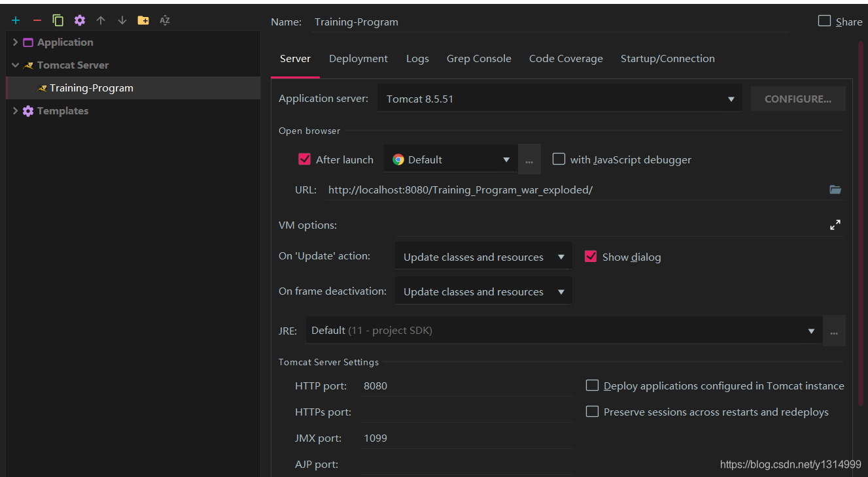
Task: Click the URL input field
Action: 576,190
